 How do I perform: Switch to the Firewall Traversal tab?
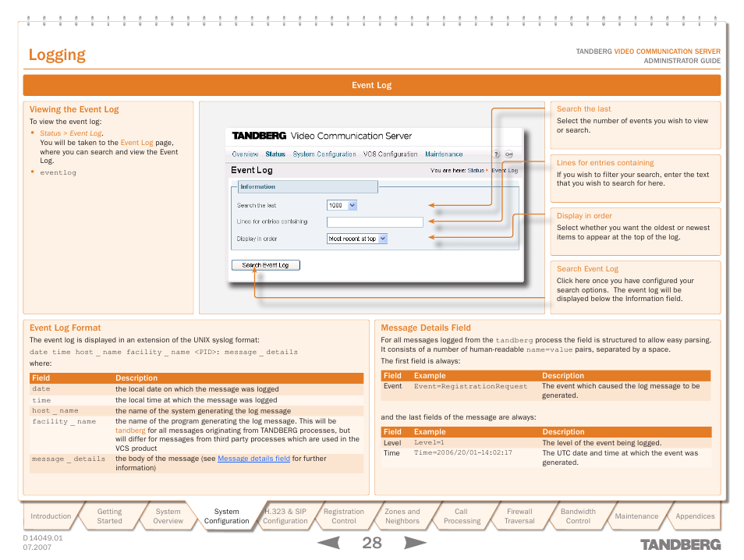tap(519, 516)
